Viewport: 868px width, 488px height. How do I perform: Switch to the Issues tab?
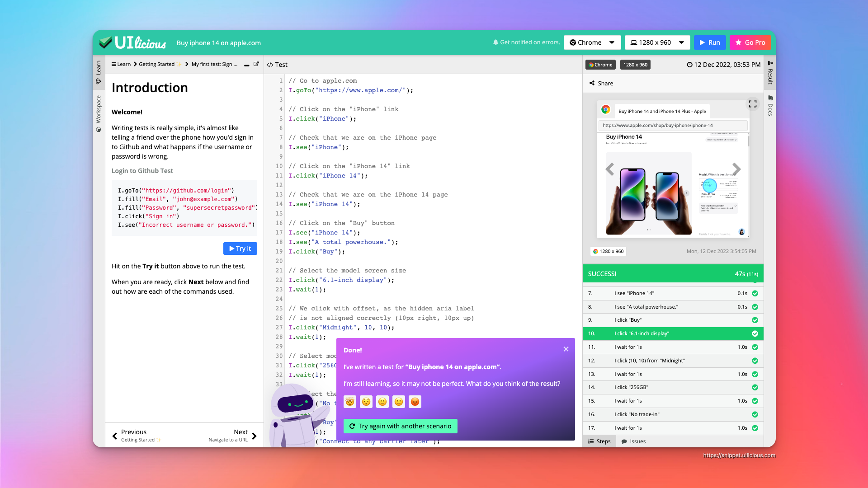click(x=633, y=441)
